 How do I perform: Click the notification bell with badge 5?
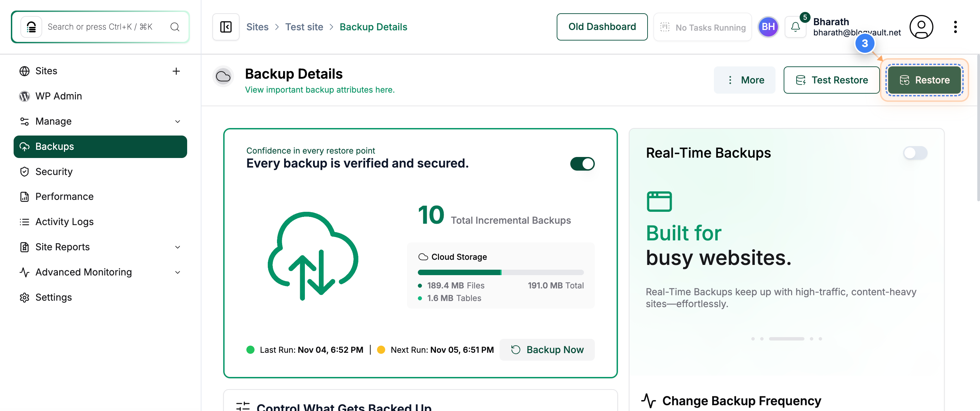(795, 27)
